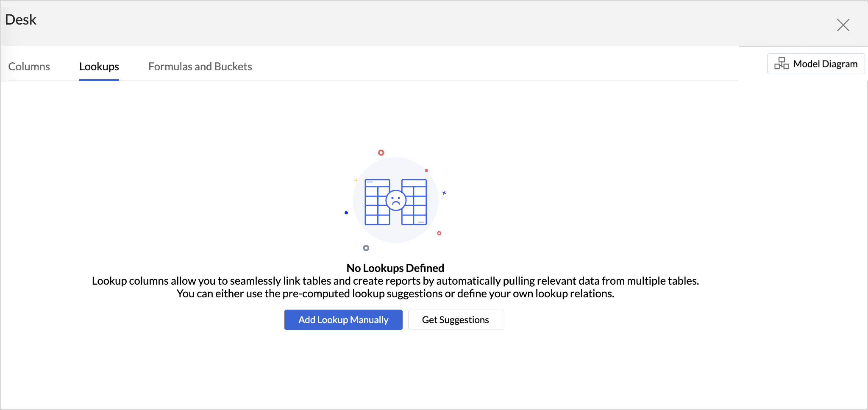Viewport: 868px width, 410px height.
Task: Click the Get Suggestions button
Action: [x=455, y=320]
